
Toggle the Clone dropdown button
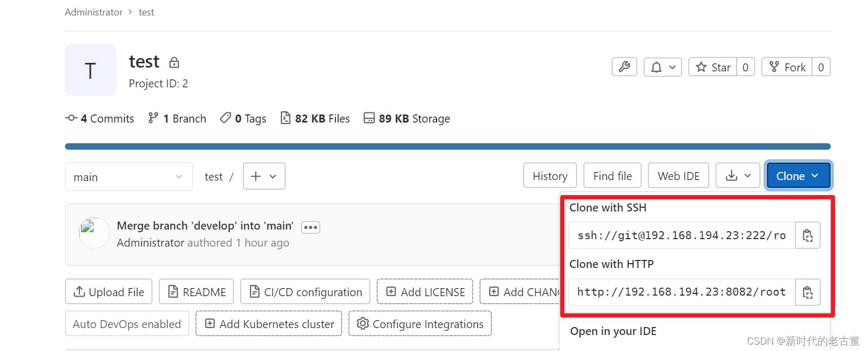pyautogui.click(x=798, y=176)
